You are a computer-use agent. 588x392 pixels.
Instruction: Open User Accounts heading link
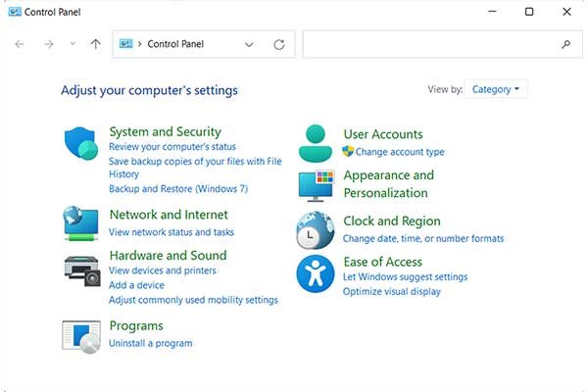pos(383,134)
